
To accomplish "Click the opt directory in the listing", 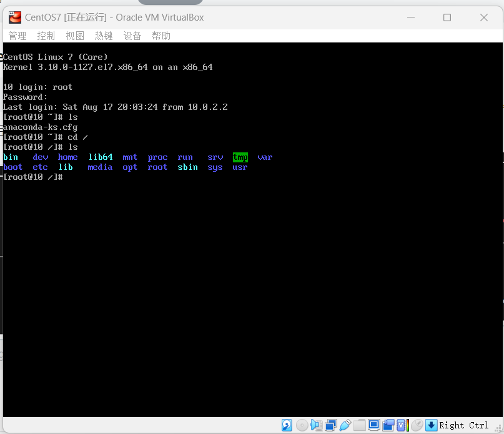I will pos(130,167).
